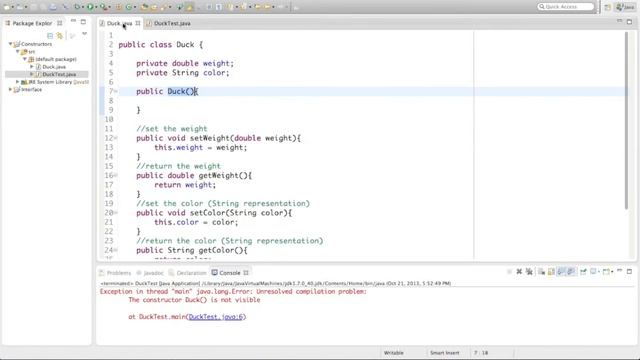Toggle the fold marker at line 7
The height and width of the screenshot is (360, 640).
(116, 91)
